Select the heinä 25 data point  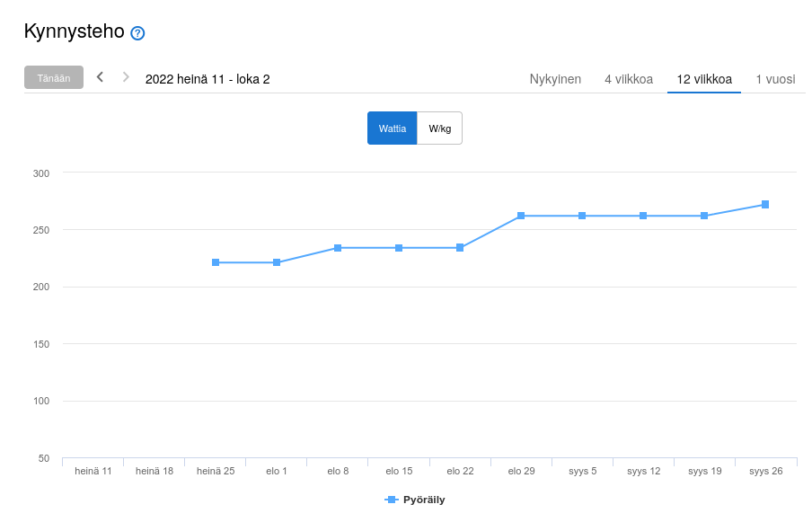point(216,262)
